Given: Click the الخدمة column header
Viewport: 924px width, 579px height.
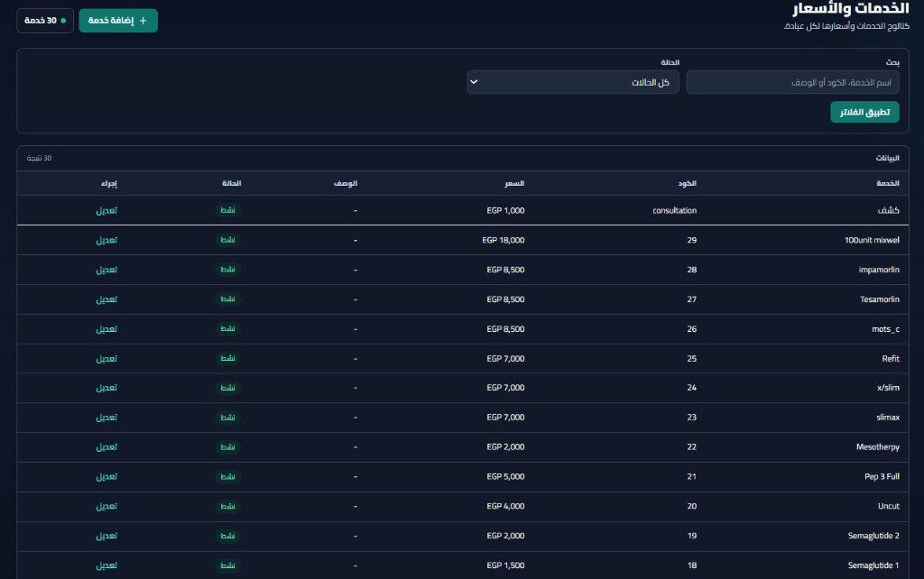Looking at the screenshot, I should click(888, 183).
